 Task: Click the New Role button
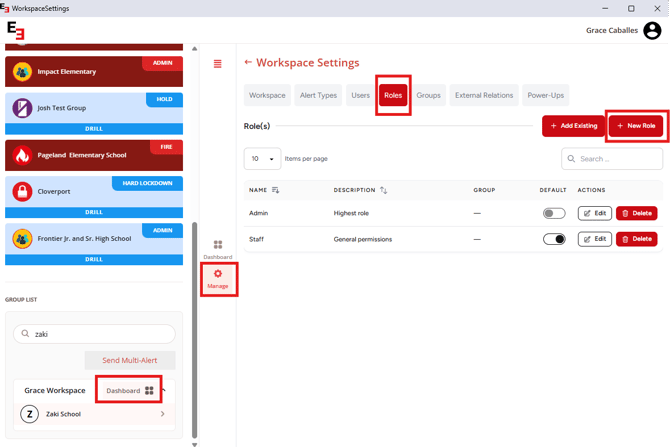pos(636,126)
